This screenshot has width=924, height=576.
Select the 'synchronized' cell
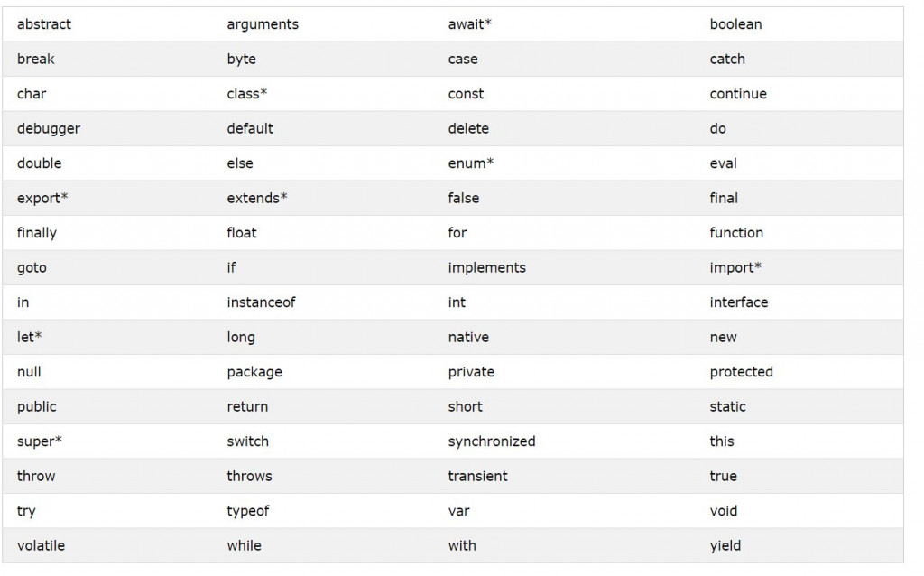coord(492,442)
